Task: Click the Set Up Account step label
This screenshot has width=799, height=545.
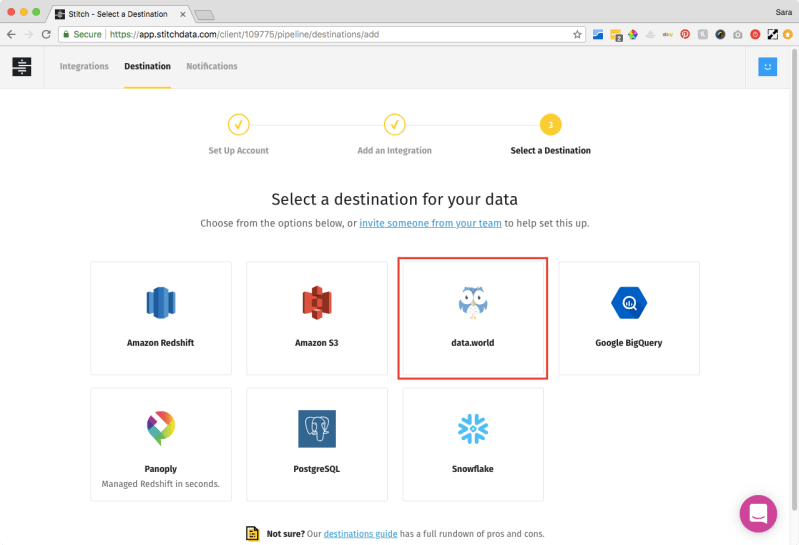Action: [238, 151]
